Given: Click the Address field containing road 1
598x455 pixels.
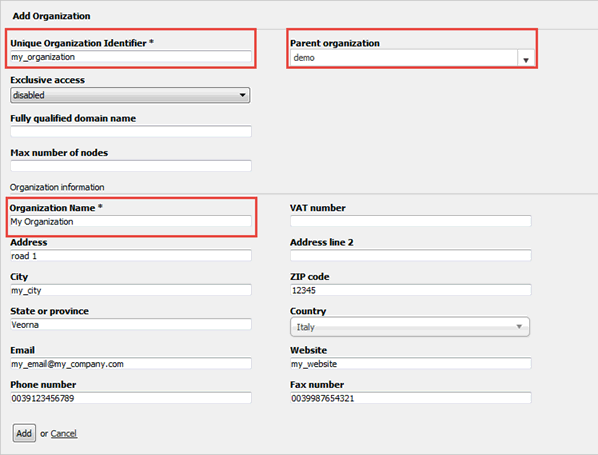Looking at the screenshot, I should point(131,256).
